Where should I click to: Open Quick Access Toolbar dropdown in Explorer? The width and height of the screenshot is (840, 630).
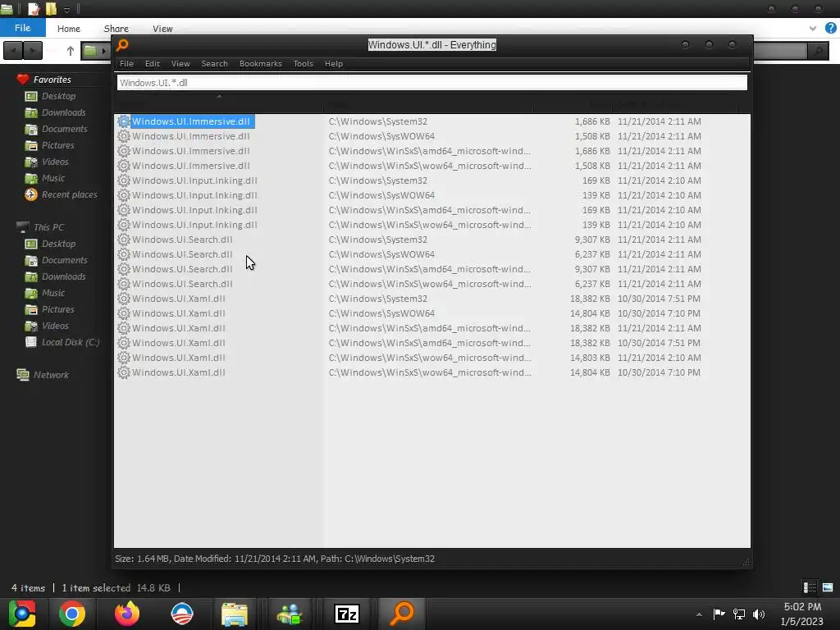pos(66,10)
